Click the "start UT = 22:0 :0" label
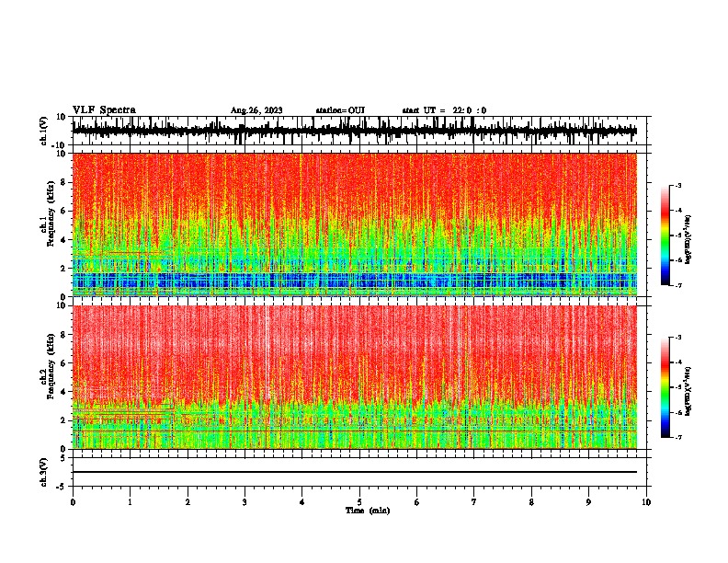Viewport: 728px width, 563px height. pyautogui.click(x=444, y=110)
